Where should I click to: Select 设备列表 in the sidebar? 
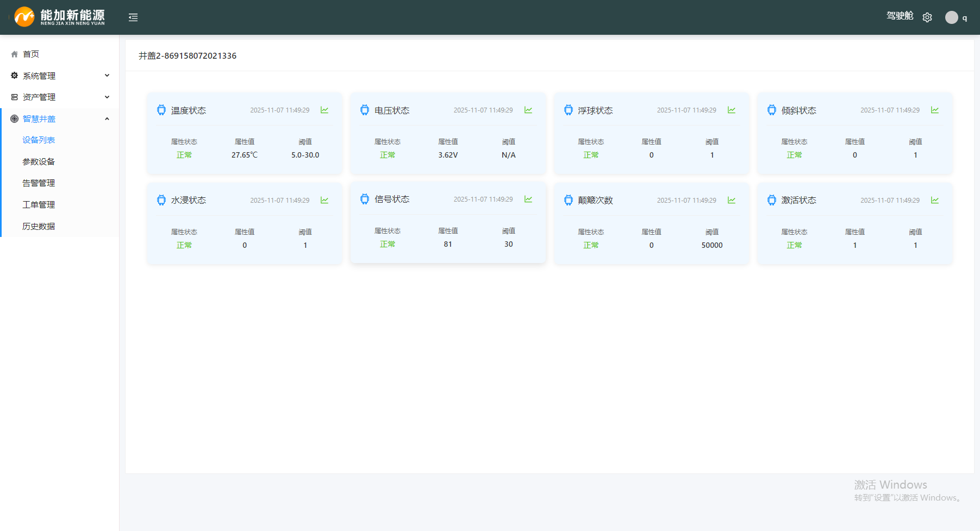(39, 140)
